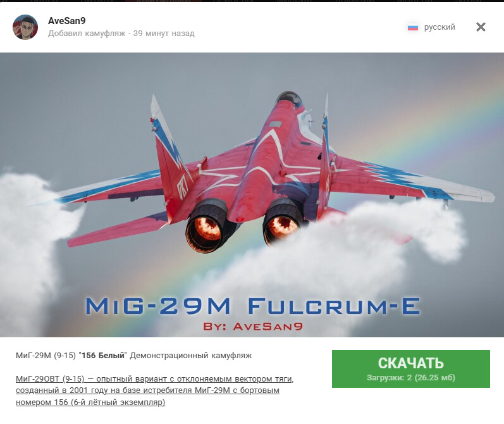
Task: Click the "номером 156" underlined link line
Action: tap(90, 402)
